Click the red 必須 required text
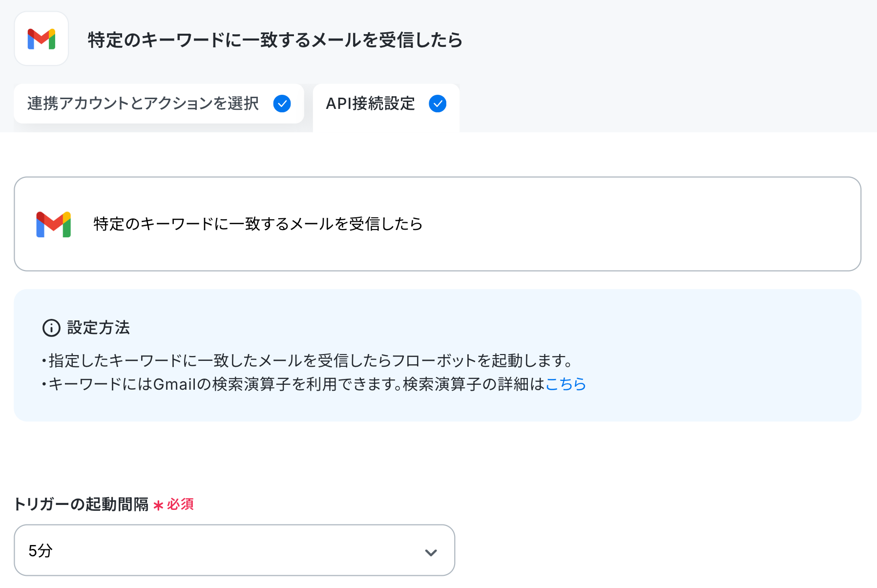877x588 pixels. [181, 504]
